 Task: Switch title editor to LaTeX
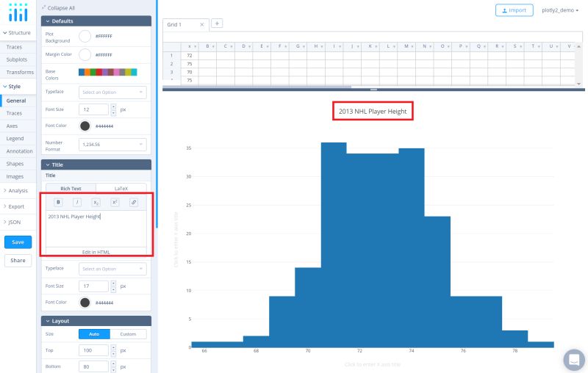point(121,189)
